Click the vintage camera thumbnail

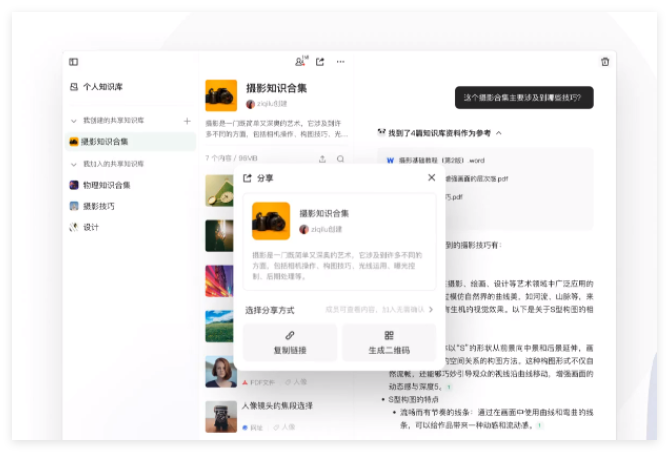221,417
